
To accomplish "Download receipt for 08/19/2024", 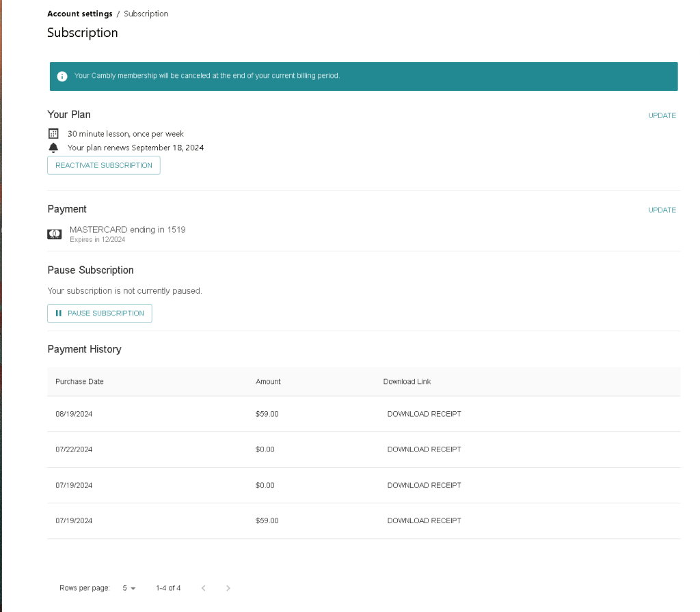I will 424,414.
